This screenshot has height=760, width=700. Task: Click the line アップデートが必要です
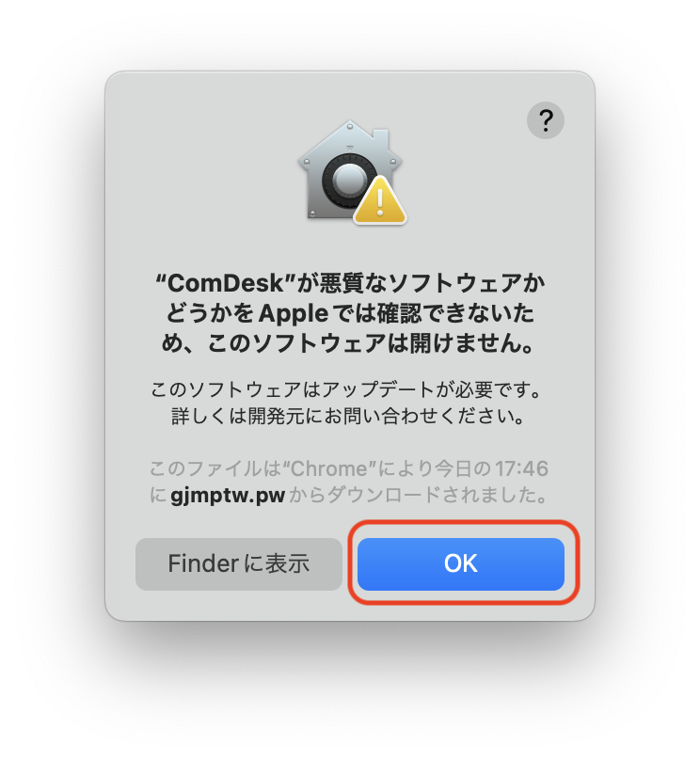pos(346,389)
